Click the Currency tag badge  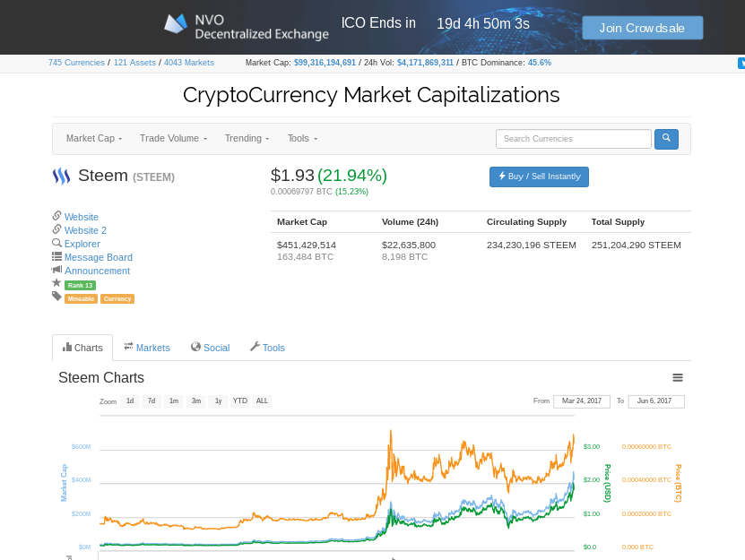(117, 298)
